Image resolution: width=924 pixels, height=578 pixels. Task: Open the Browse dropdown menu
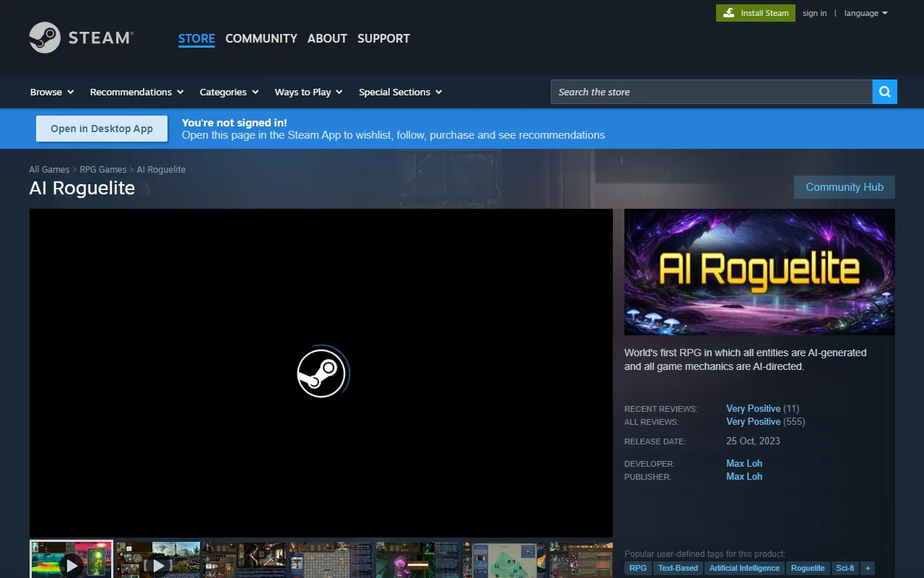click(52, 92)
